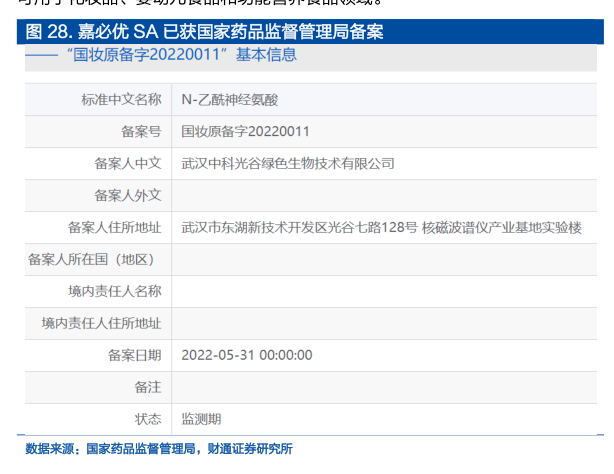Select the '备案日期' row label
The height and width of the screenshot is (474, 614).
pos(134,355)
